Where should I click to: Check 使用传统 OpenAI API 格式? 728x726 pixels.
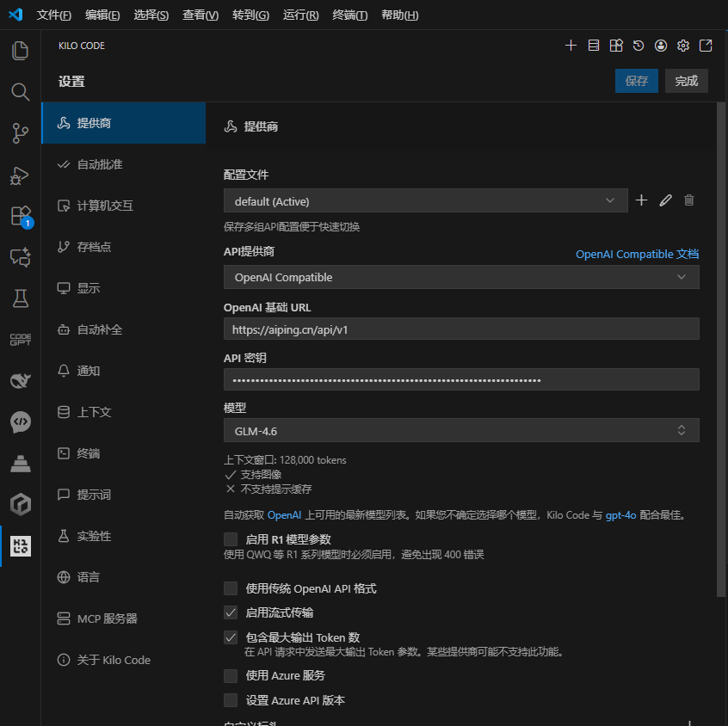[x=231, y=588]
